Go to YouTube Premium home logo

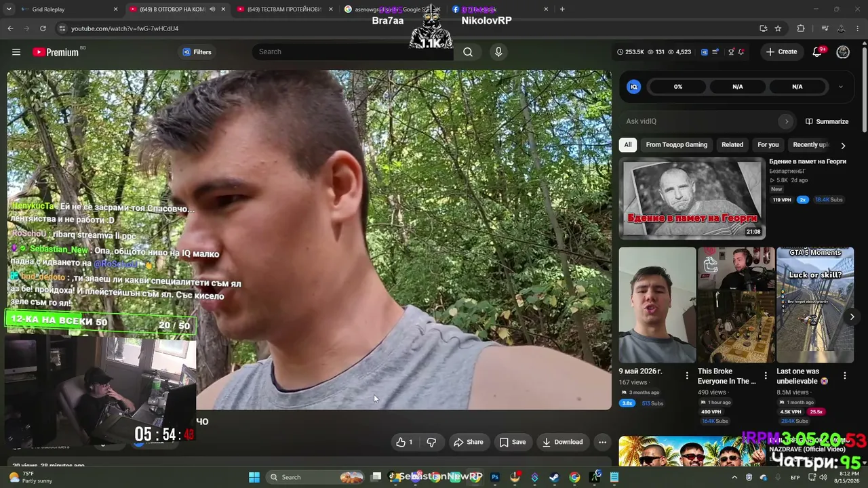(x=56, y=52)
